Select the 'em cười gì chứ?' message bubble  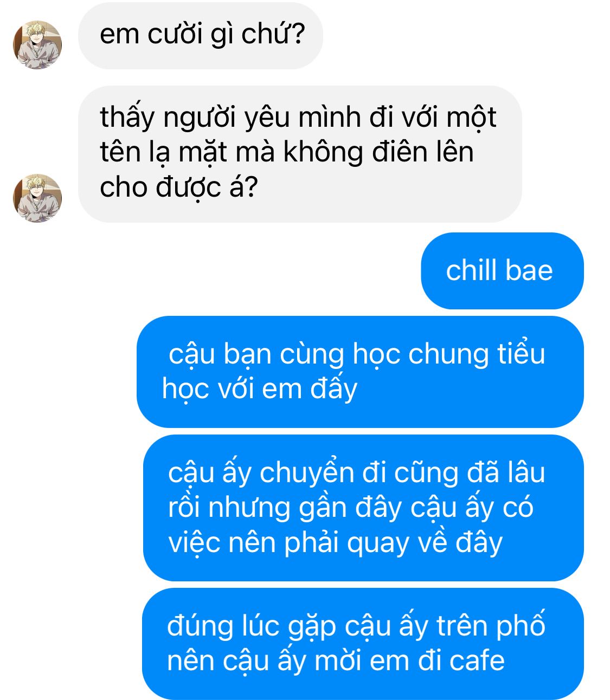point(201,36)
